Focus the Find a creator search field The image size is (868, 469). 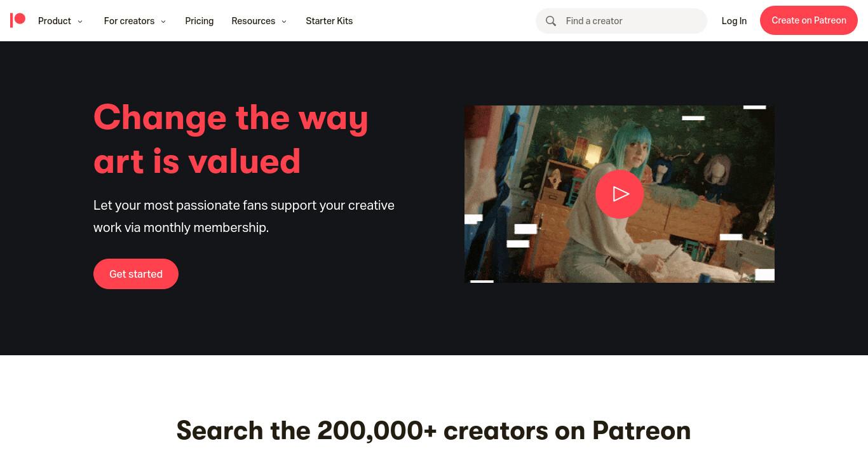point(621,21)
